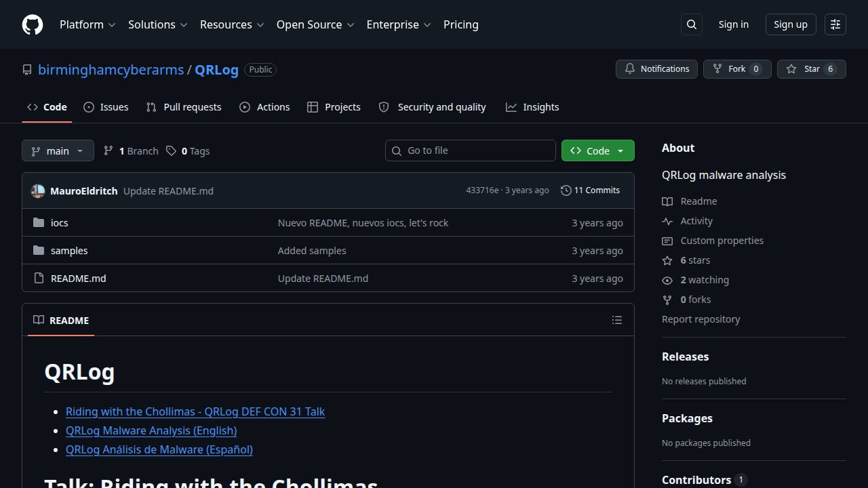Open Security and quality tab
This screenshot has width=868, height=488.
432,107
